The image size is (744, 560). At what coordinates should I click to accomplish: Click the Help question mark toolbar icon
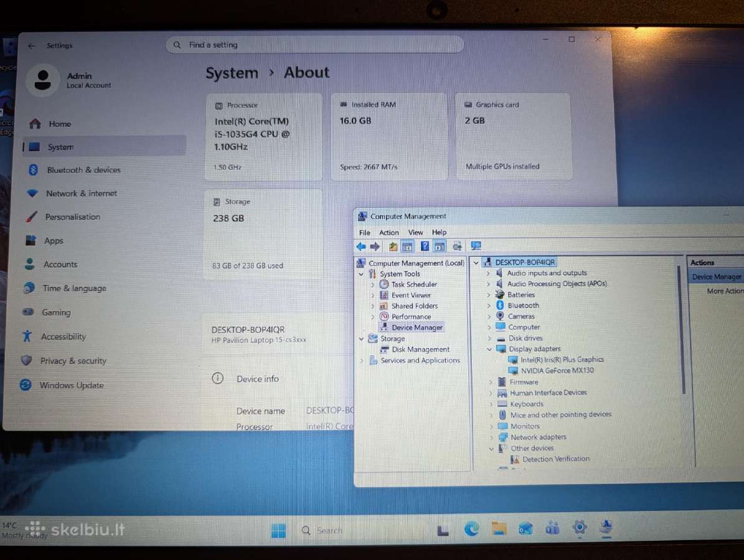tap(425, 246)
